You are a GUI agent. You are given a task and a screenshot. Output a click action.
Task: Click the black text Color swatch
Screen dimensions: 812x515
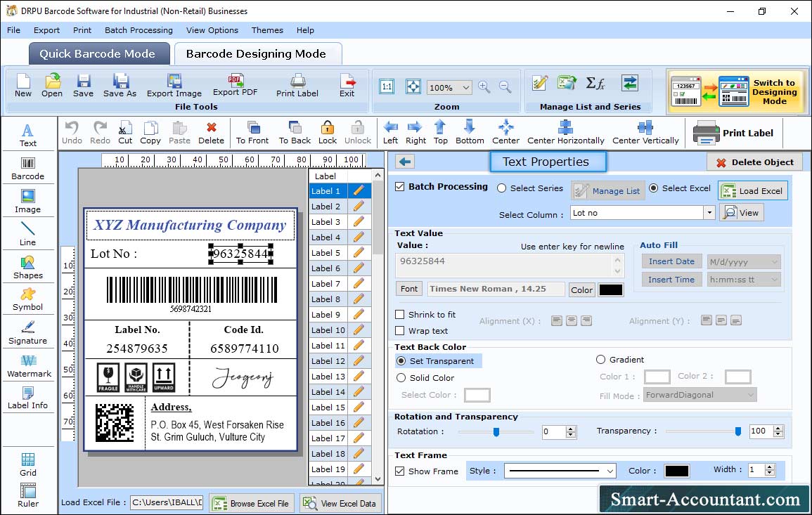click(x=610, y=290)
